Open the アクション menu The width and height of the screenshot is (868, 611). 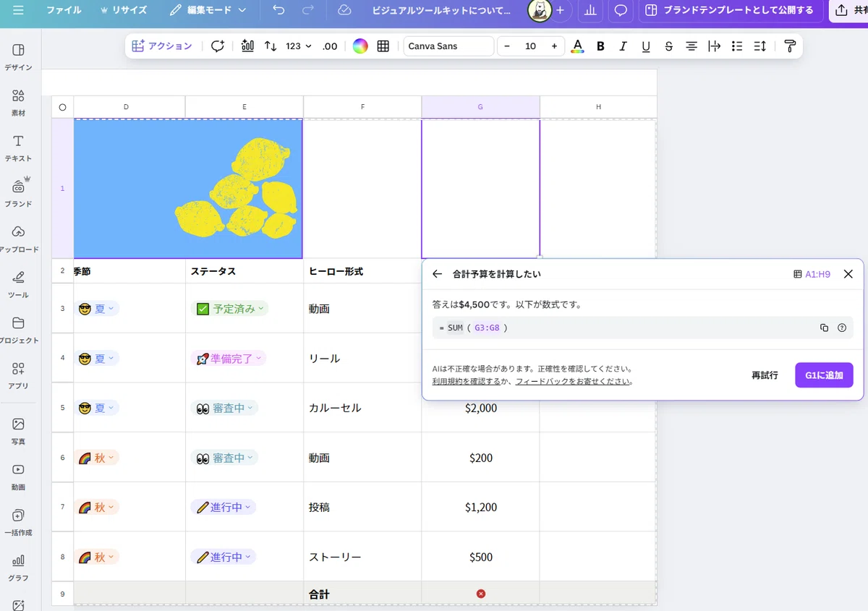coord(162,46)
